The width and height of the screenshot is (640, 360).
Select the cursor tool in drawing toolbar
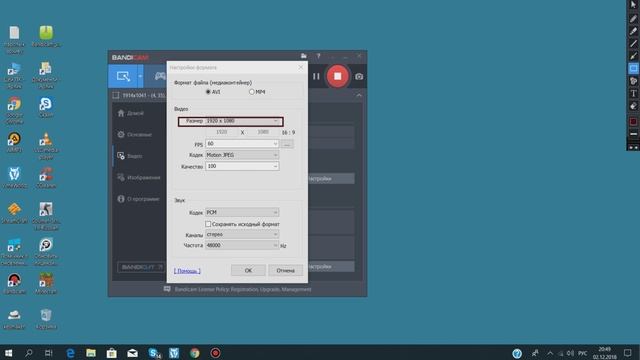point(633,5)
